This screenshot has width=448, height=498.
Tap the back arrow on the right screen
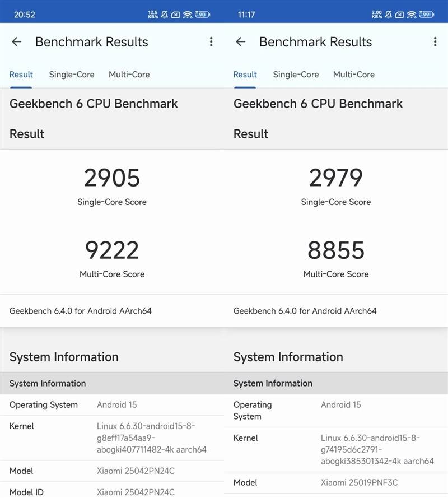(241, 42)
